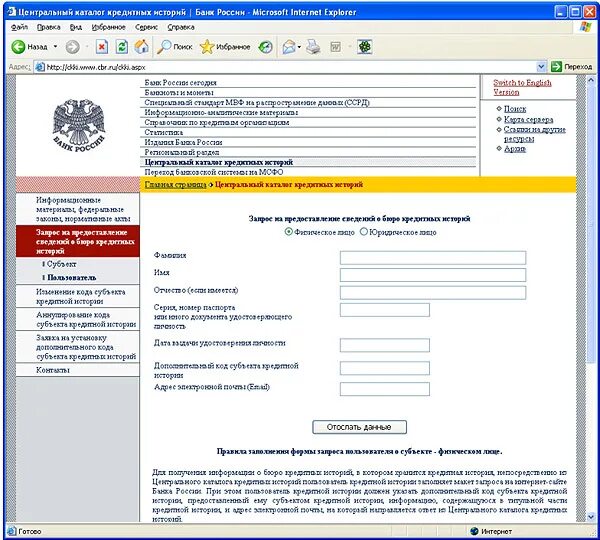The width and height of the screenshot is (600, 540).
Task: Open Статистика section
Action: (164, 132)
